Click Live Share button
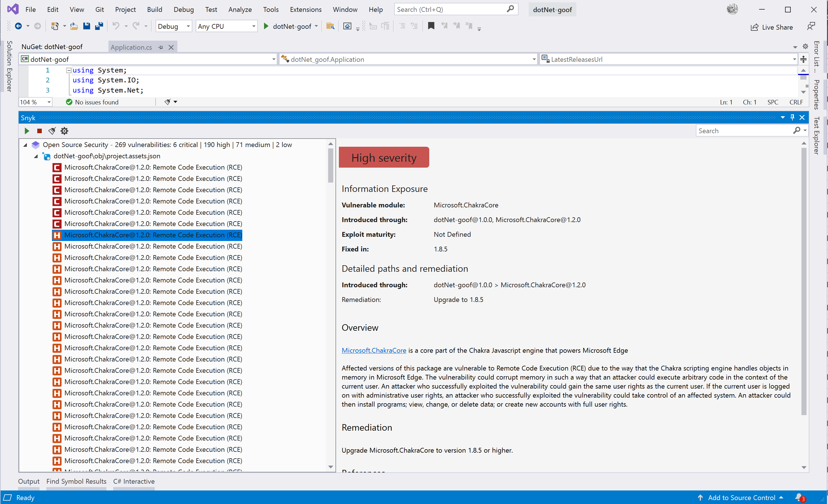 coord(772,27)
